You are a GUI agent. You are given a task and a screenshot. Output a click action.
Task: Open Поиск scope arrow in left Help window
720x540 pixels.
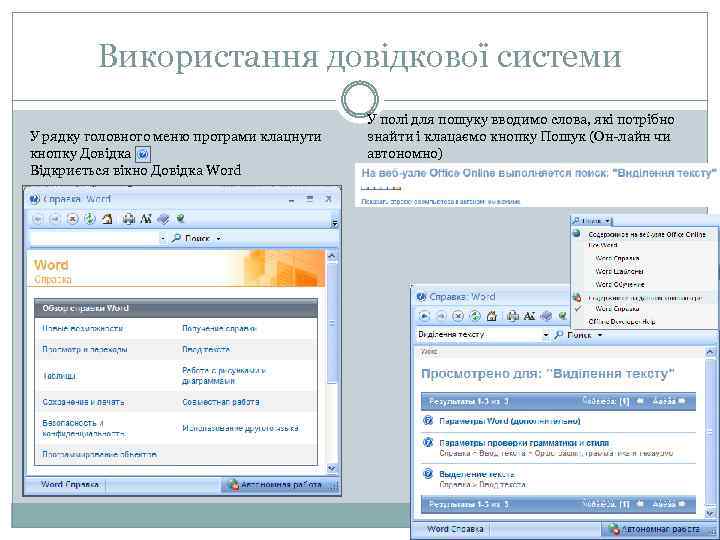(219, 239)
